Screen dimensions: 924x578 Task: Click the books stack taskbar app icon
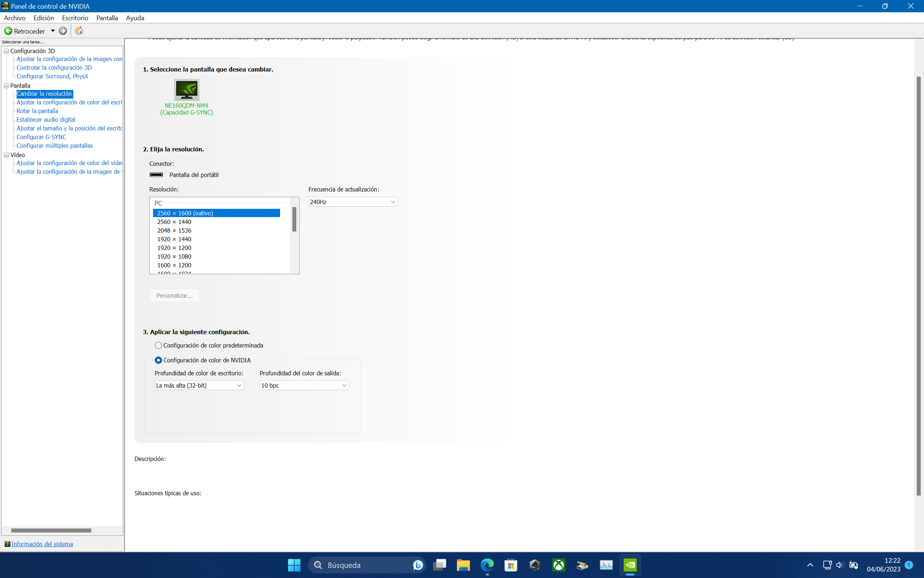(x=582, y=565)
